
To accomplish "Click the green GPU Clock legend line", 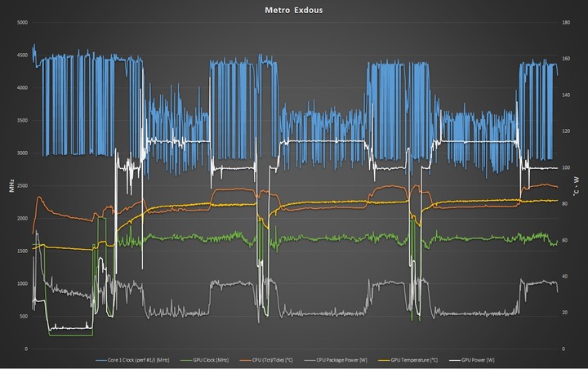I will (186, 360).
